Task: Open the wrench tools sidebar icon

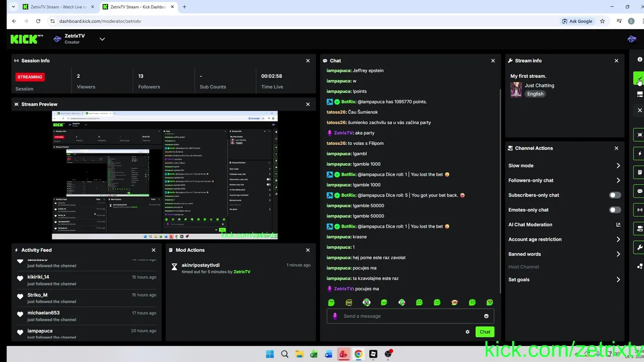Action: point(639,247)
